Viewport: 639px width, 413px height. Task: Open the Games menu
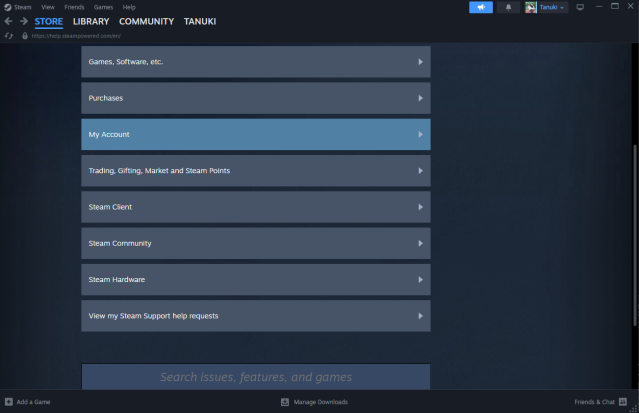(x=103, y=7)
